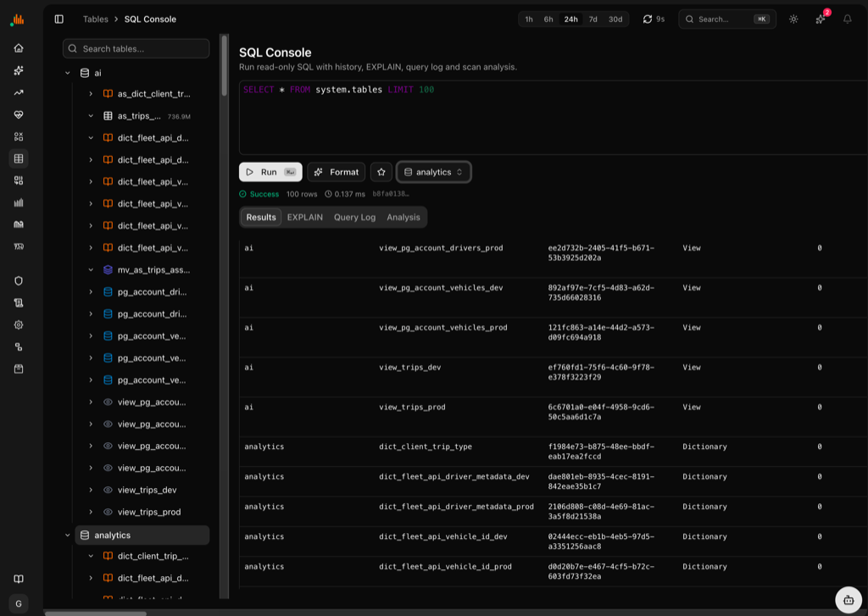Click the connected nodes sidebar icon
This screenshot has width=868, height=616.
click(19, 347)
